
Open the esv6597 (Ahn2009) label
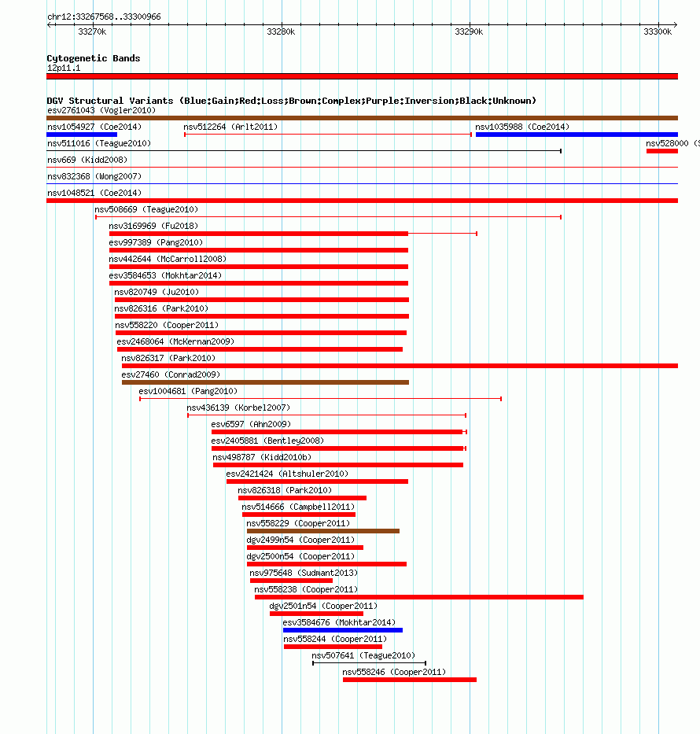pyautogui.click(x=251, y=424)
